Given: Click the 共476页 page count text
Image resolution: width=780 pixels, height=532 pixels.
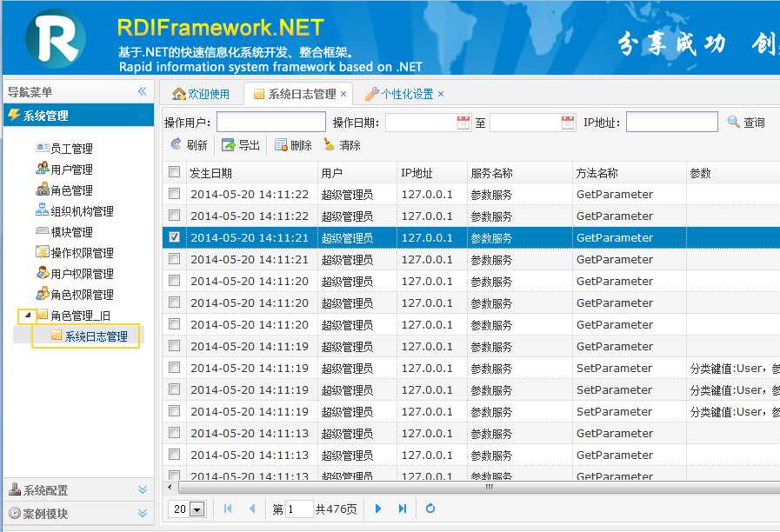Looking at the screenshot, I should tap(337, 509).
